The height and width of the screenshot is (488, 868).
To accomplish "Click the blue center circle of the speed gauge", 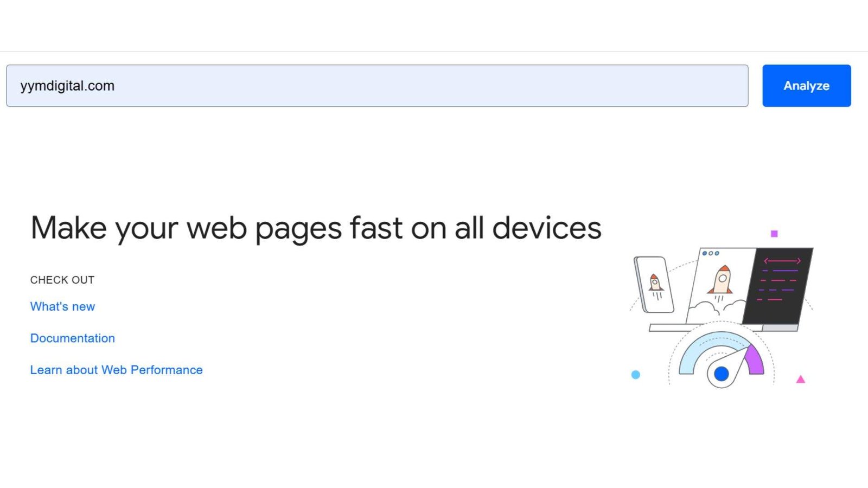I will [721, 374].
